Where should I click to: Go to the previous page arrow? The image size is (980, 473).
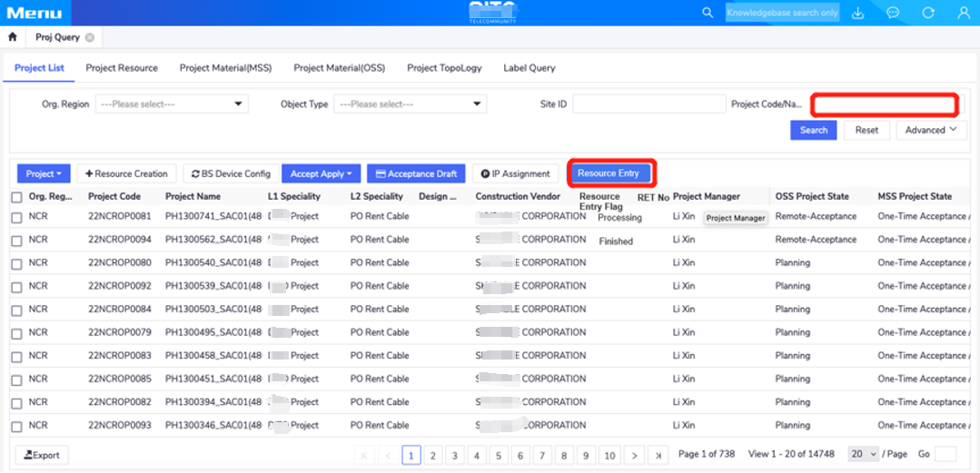388,456
